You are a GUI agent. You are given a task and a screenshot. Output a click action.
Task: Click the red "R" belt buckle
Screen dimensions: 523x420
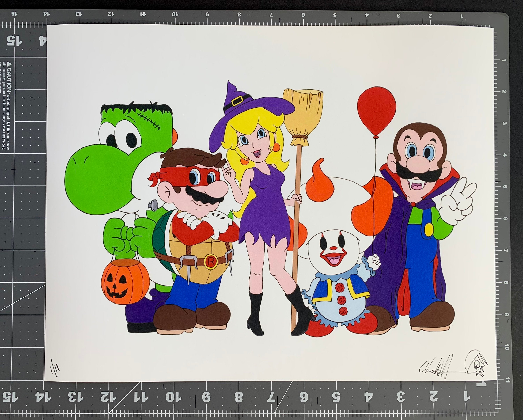tap(211, 262)
